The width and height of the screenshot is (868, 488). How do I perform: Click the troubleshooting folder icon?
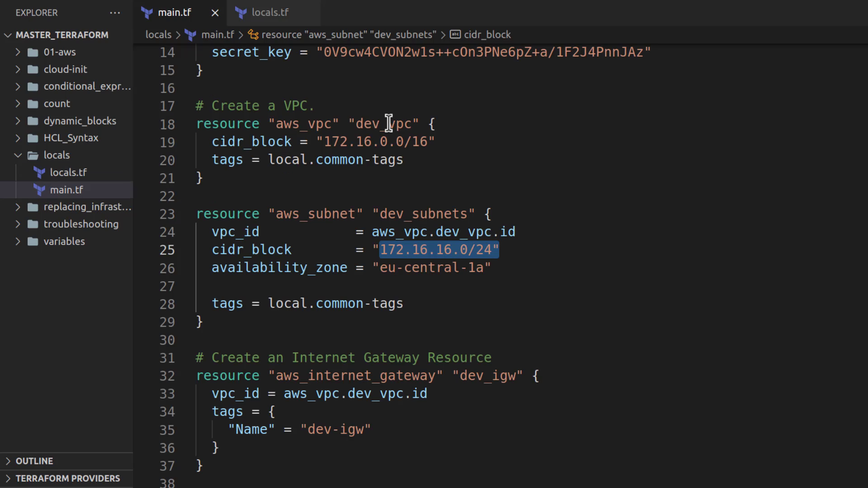tap(33, 224)
